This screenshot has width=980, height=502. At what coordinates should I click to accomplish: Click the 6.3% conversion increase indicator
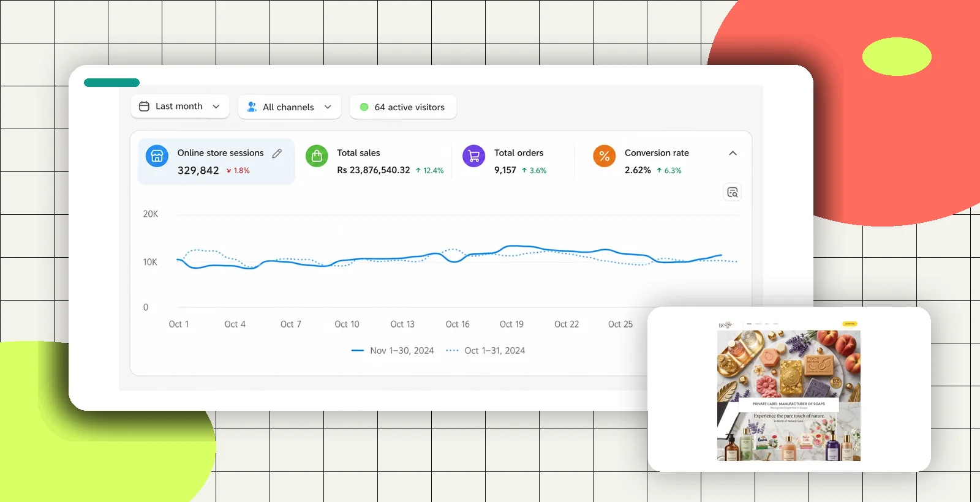click(669, 171)
